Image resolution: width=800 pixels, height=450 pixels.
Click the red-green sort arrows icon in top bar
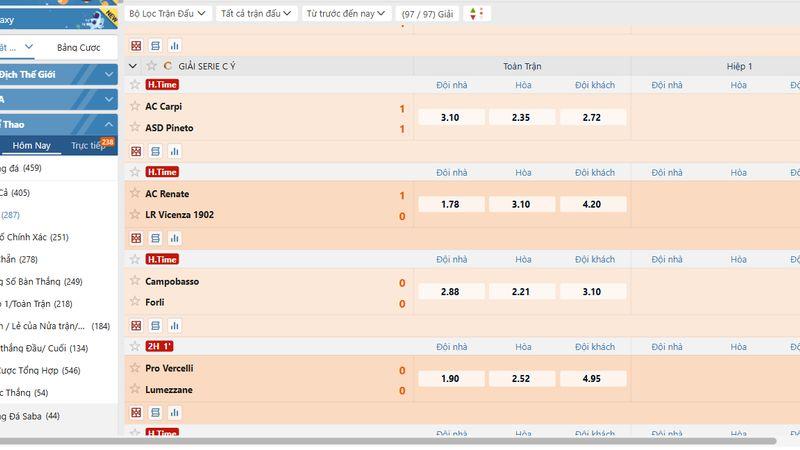475,13
